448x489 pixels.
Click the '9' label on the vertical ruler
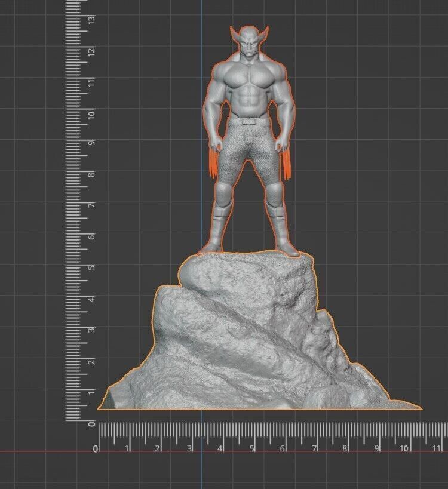pyautogui.click(x=91, y=143)
